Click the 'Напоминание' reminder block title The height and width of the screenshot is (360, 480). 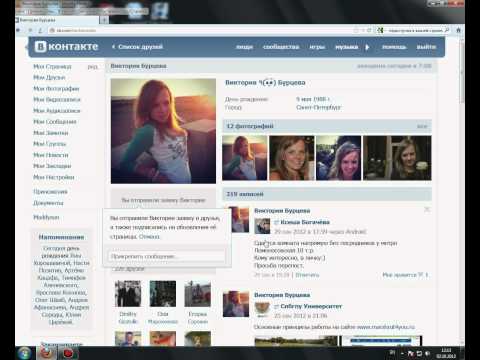click(x=61, y=237)
